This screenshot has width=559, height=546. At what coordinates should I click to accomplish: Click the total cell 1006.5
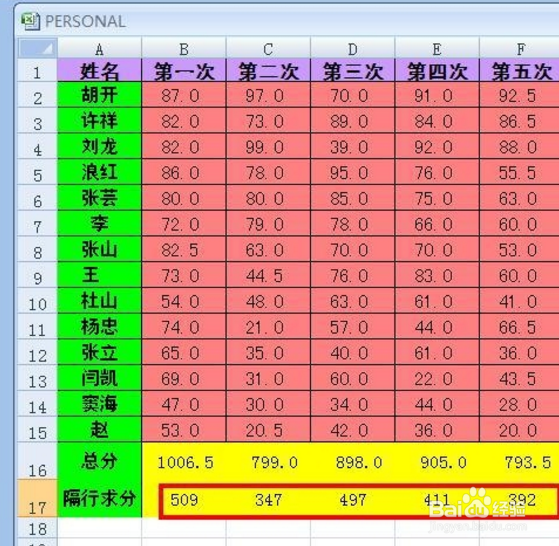[x=184, y=461]
